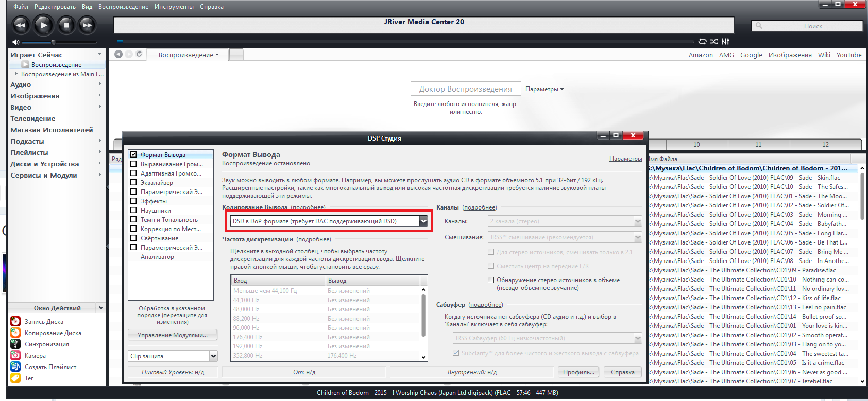Screen dimensions: 868x401
Task: Stop playback with the Stop button
Action: (x=66, y=25)
